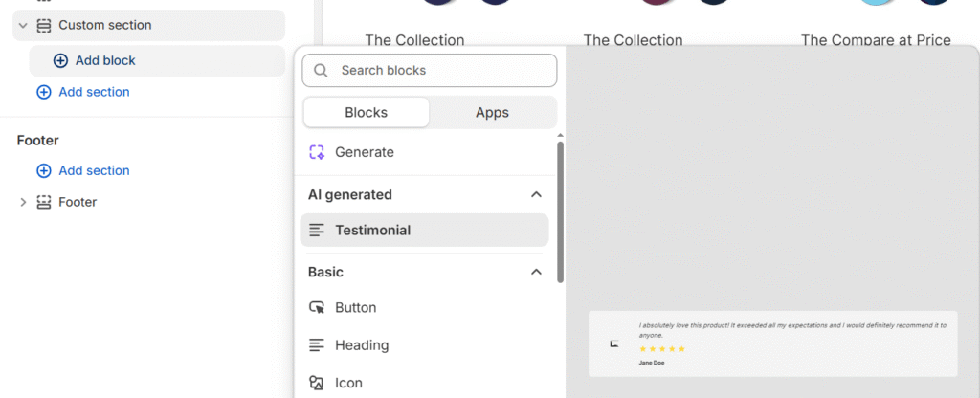Click the Heading block icon
This screenshot has height=398, width=980.
point(317,345)
